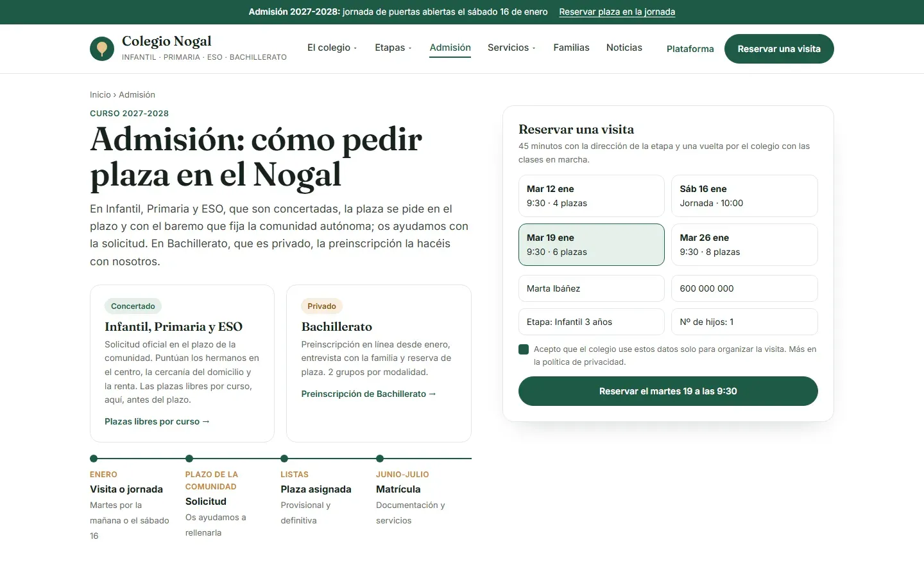Viewport: 924px width, 578px height.
Task: Click the Solicitud step title
Action: 206,502
